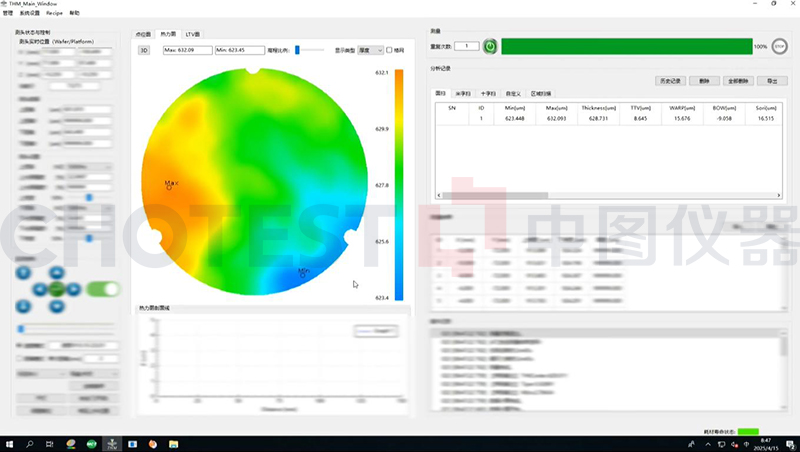The width and height of the screenshot is (800, 452).
Task: Open Windows Start menu
Action: pos(9,444)
